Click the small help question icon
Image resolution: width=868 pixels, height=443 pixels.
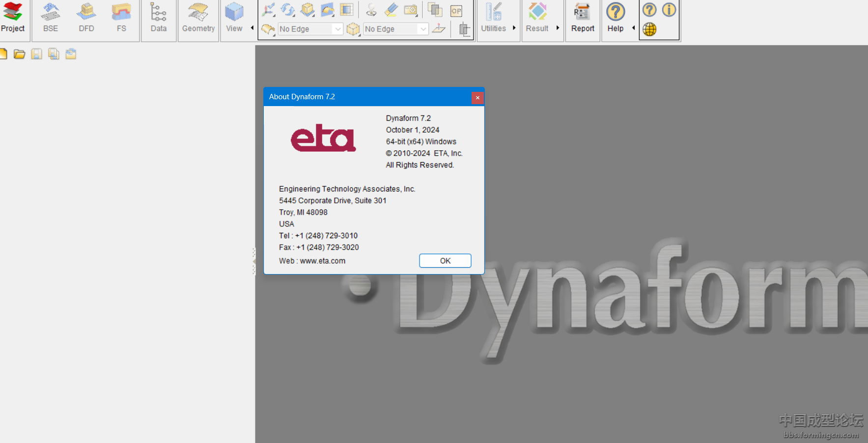coord(649,10)
